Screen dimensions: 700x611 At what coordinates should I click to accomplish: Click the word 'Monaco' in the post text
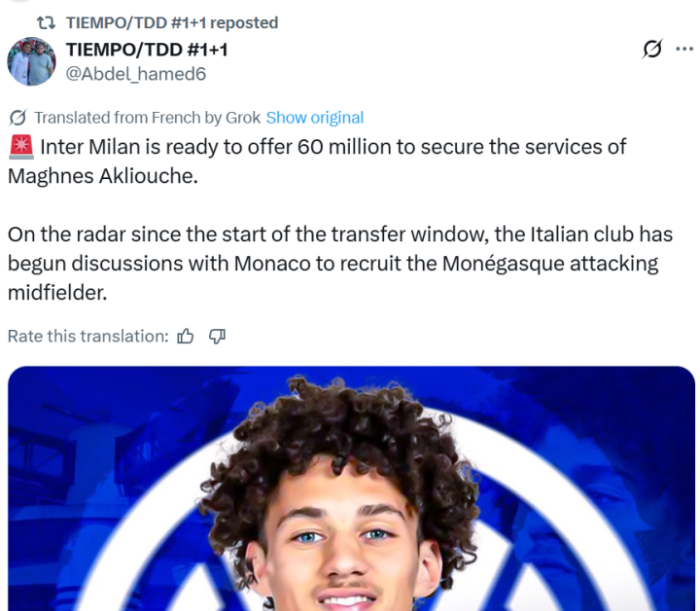click(272, 264)
